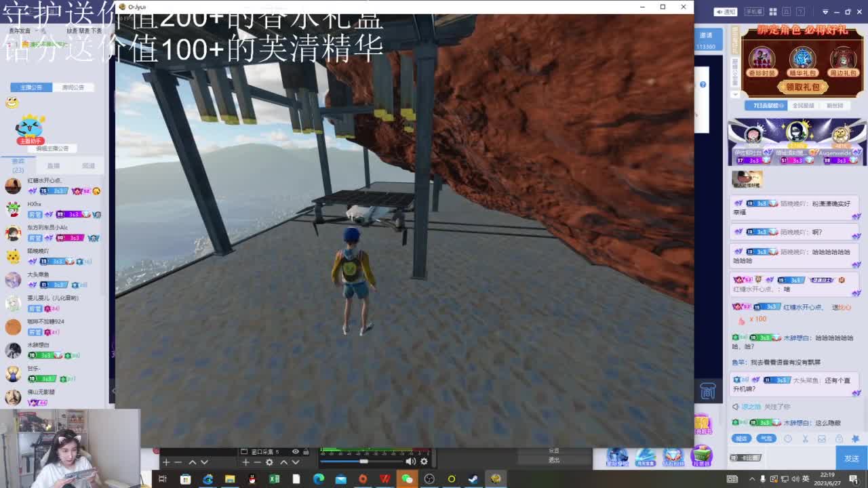
Task: Adjust the OBS audio mixer volume slider
Action: tap(363, 462)
